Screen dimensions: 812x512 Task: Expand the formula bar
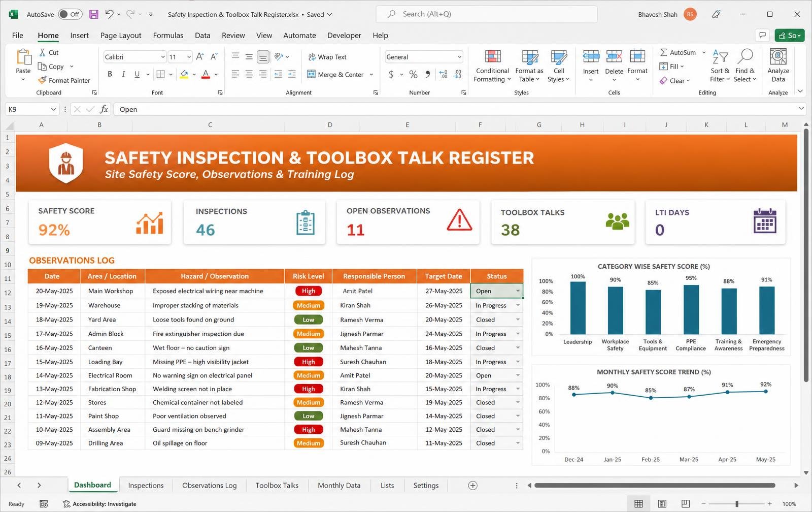pos(801,109)
